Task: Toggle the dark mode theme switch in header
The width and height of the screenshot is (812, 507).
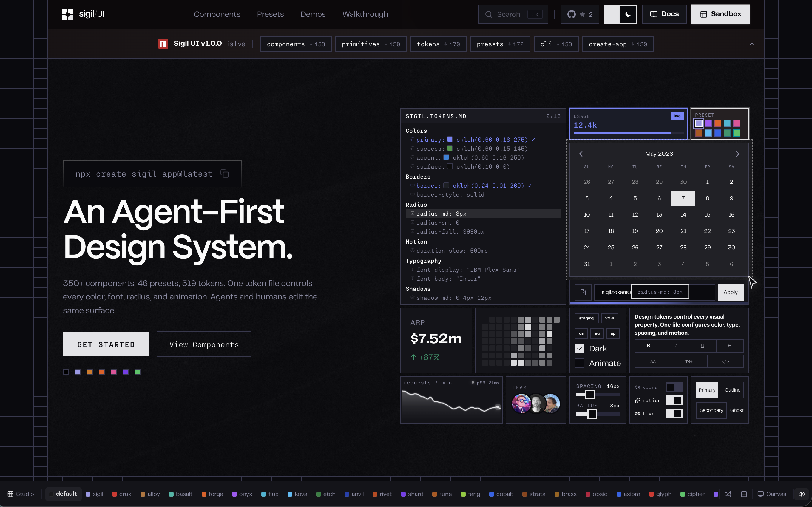Action: [620, 14]
